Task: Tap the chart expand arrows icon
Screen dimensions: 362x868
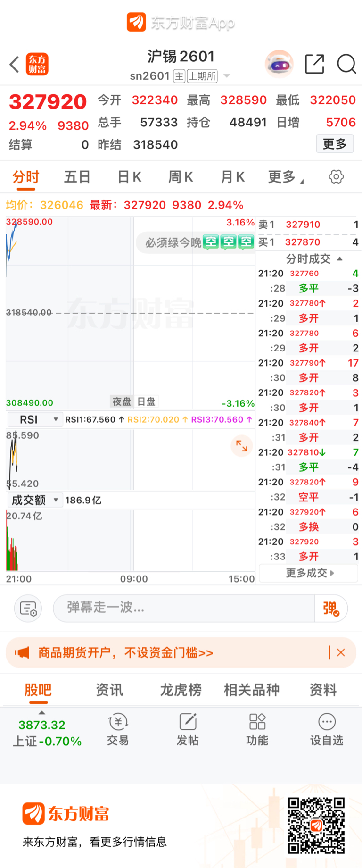Action: pos(242,446)
